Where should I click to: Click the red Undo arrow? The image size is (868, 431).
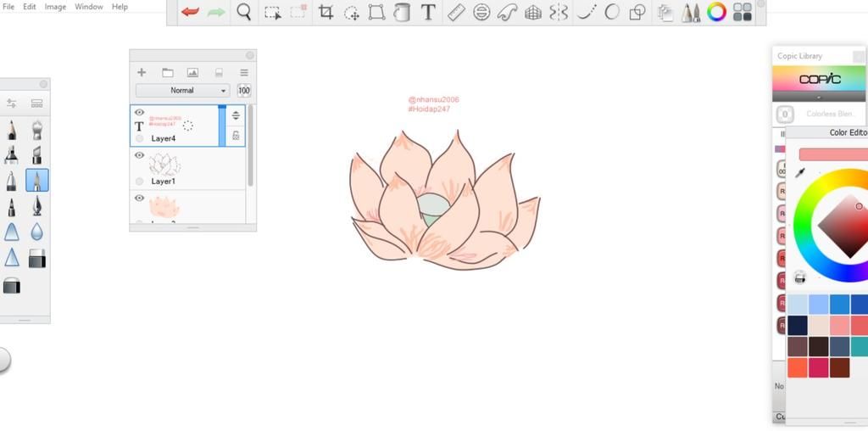click(191, 12)
